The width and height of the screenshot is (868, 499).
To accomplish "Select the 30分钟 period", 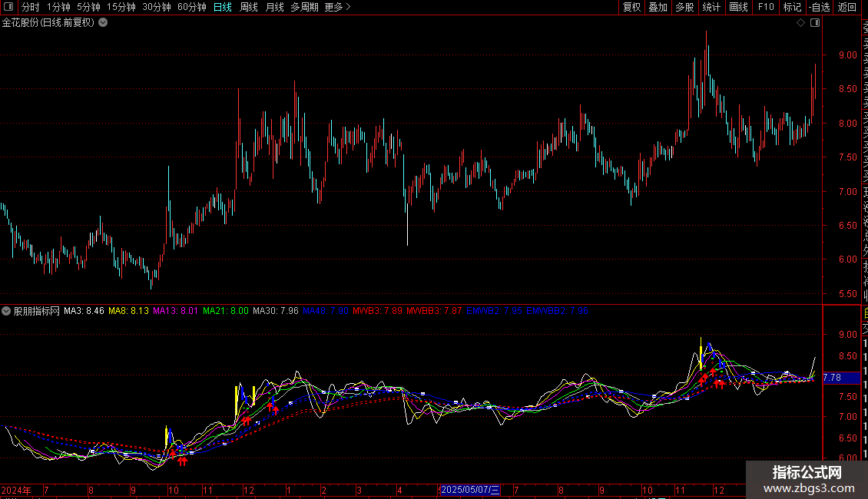I will (156, 7).
